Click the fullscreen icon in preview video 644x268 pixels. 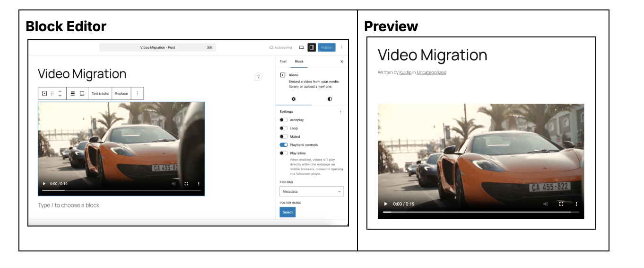pyautogui.click(x=561, y=204)
